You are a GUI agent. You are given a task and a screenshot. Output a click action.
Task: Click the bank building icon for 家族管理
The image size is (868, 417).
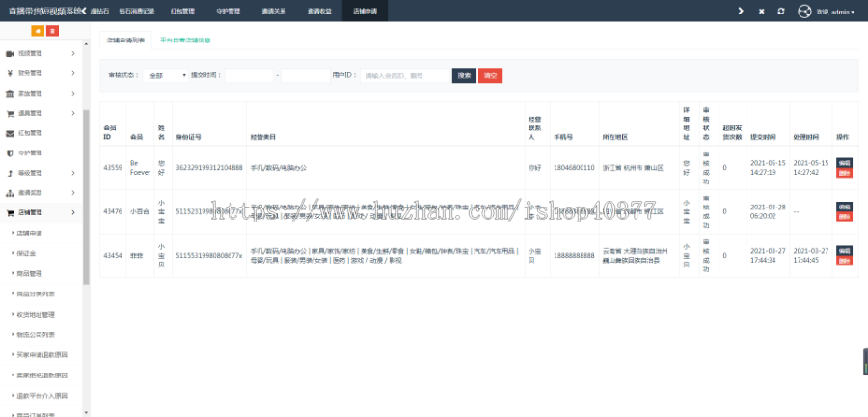(10, 94)
